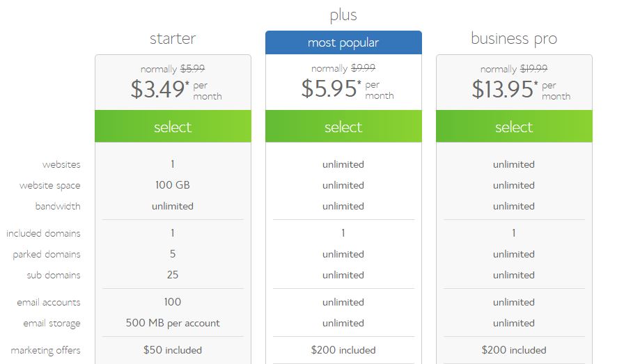Click the email storage row label
The width and height of the screenshot is (640, 364).
52,324
